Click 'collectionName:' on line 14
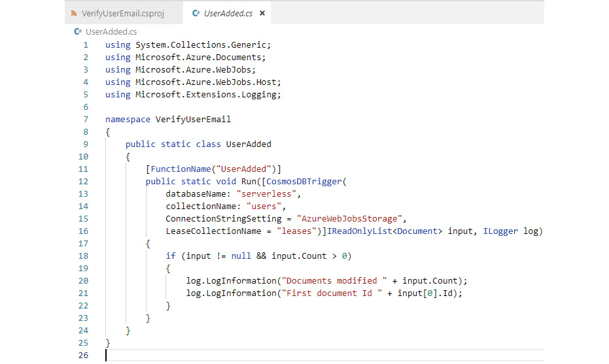Viewport: 609px width, 364px height. 203,207
